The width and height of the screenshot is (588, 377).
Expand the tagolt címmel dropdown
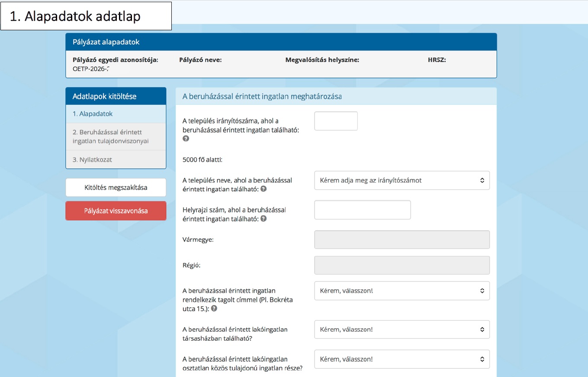coord(402,291)
